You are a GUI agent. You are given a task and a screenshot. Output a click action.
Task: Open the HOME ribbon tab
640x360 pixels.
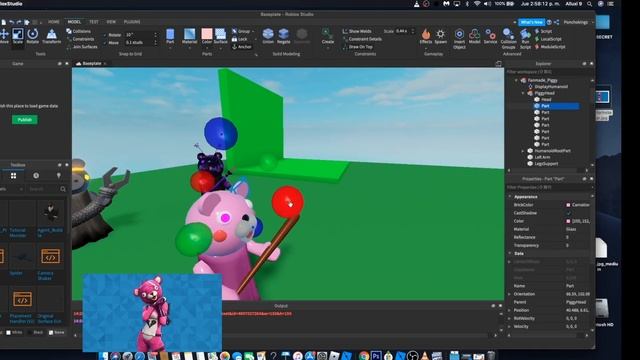[53, 22]
